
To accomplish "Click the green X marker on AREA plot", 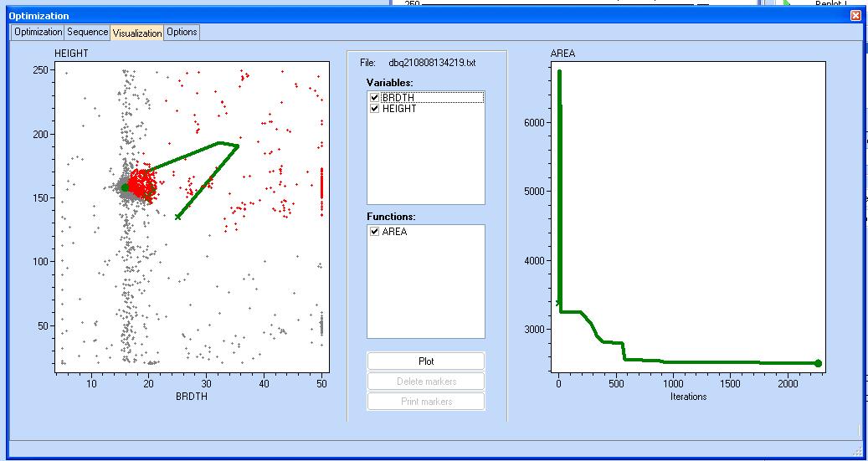I will coord(558,303).
